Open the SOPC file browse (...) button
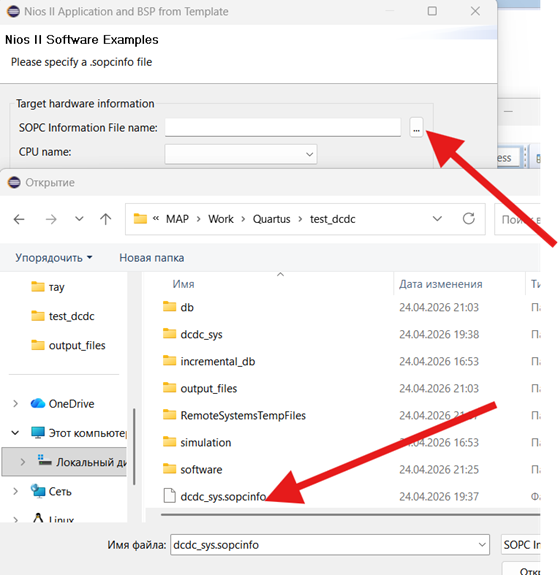 pyautogui.click(x=416, y=127)
